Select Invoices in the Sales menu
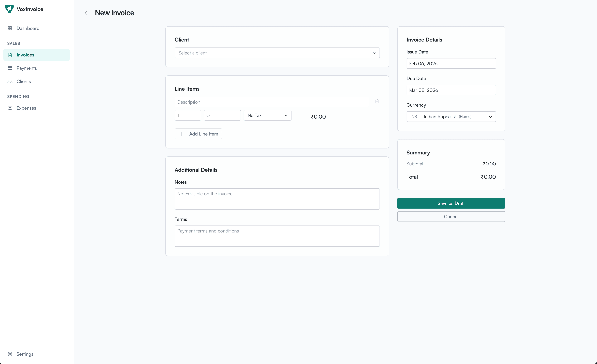Image resolution: width=597 pixels, height=364 pixels. pos(25,55)
